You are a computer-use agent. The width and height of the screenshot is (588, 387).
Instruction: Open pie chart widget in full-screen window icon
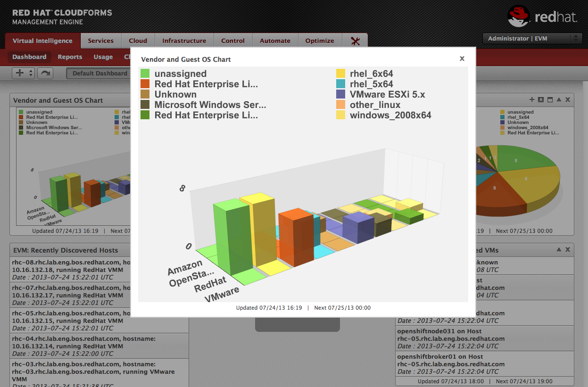(550, 100)
